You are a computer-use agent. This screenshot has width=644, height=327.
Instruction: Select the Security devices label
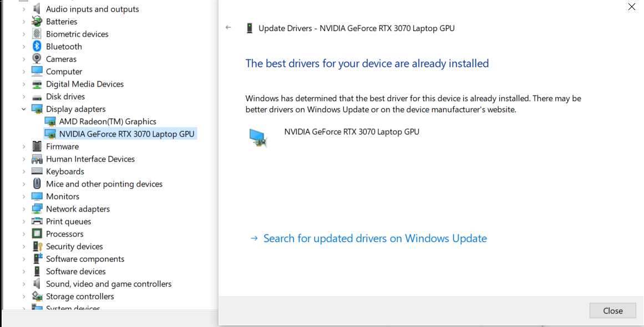[74, 246]
